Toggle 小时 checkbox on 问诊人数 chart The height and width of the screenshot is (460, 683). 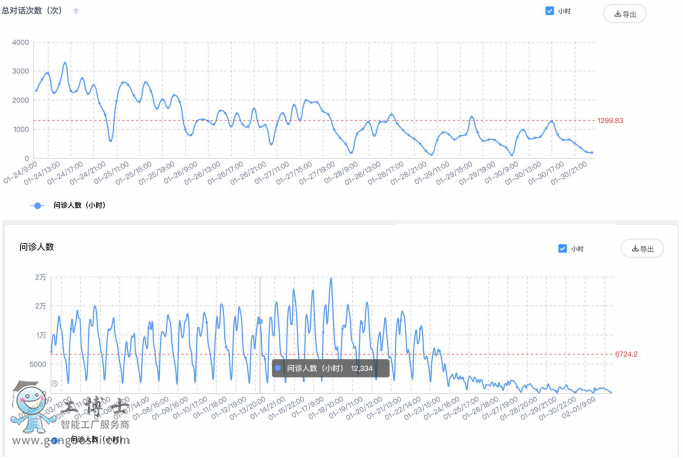pyautogui.click(x=563, y=249)
